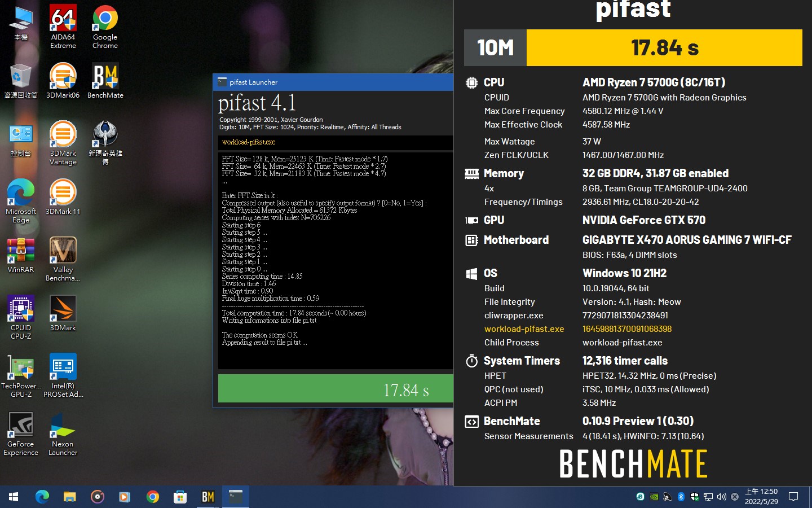The image size is (812, 508).
Task: Click the volume tray icon
Action: coord(722,497)
